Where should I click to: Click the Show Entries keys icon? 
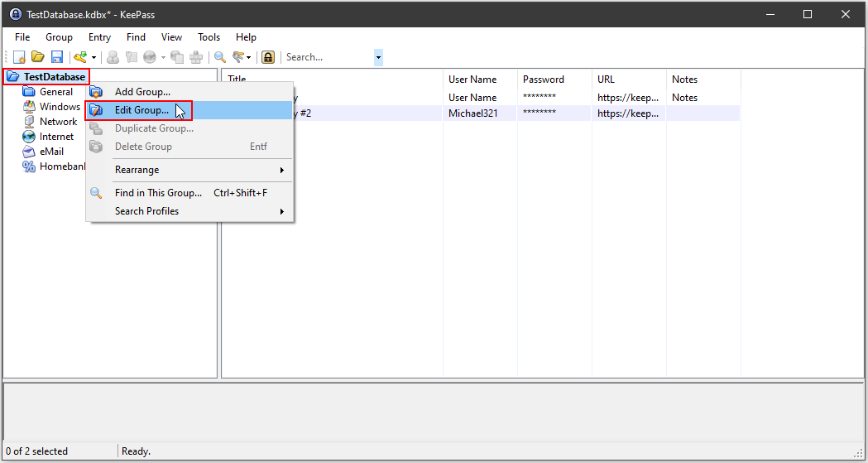pos(238,57)
